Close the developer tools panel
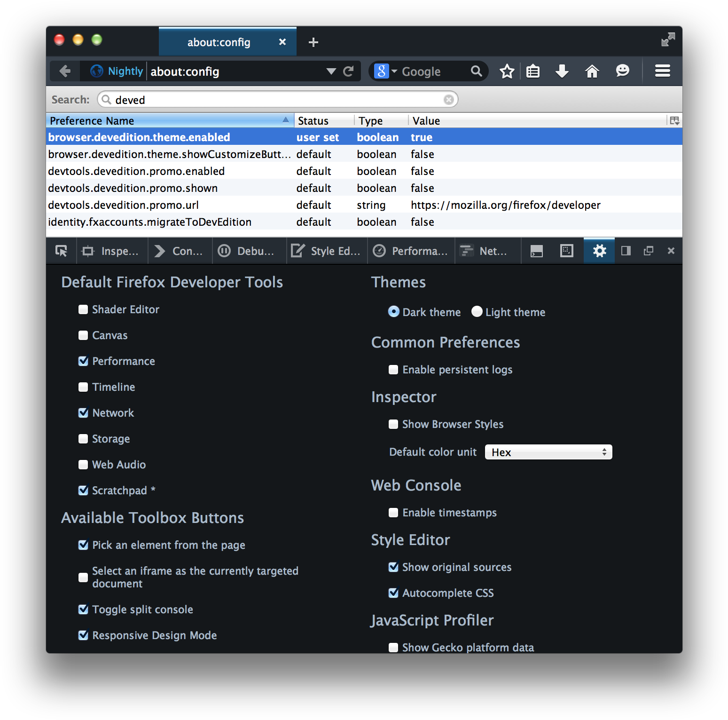Viewport: 728px width, 720px height. [671, 251]
